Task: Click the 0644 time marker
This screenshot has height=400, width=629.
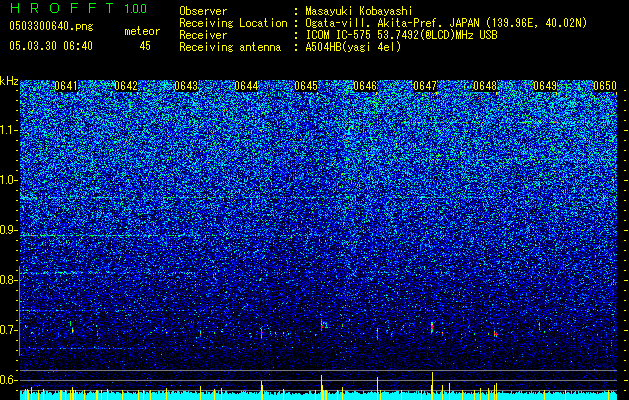Action: (246, 86)
